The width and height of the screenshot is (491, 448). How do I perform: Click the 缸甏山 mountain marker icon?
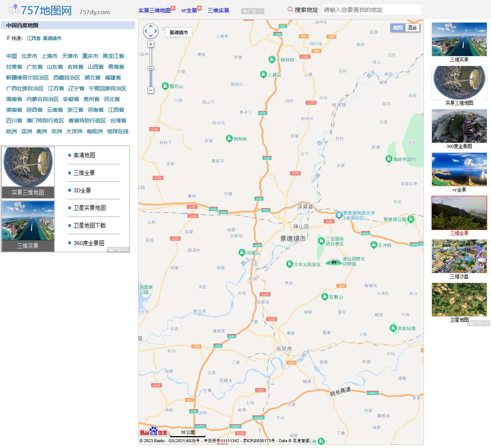[325, 296]
